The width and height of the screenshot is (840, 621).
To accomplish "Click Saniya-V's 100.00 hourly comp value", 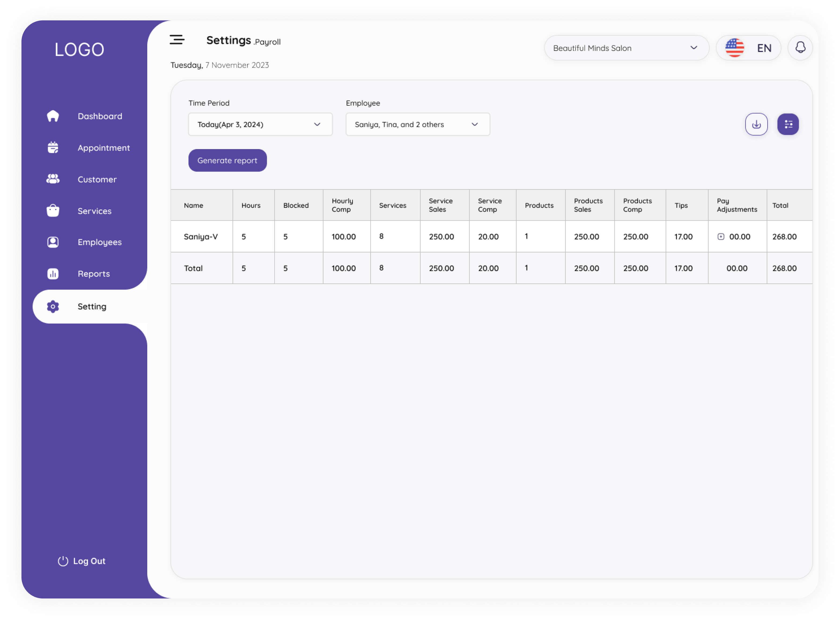I will [x=344, y=236].
